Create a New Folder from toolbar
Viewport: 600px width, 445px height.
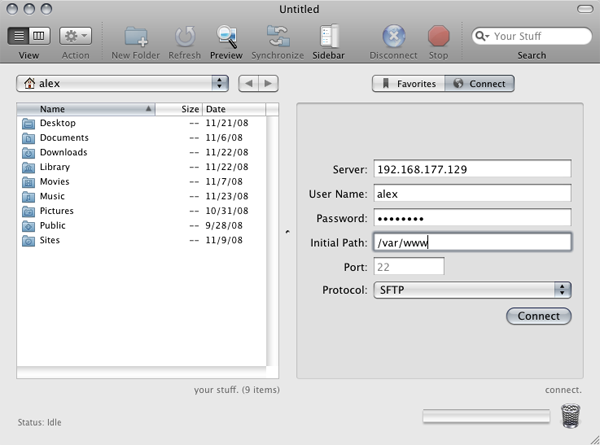136,36
